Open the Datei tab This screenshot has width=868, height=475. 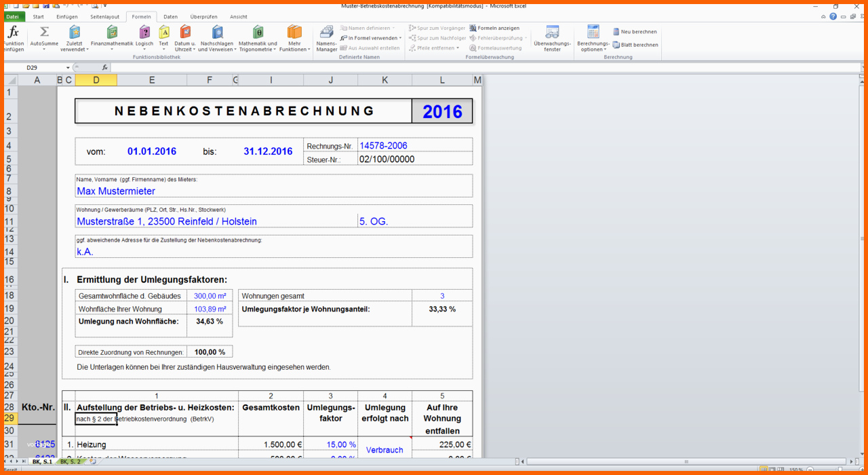12,17
